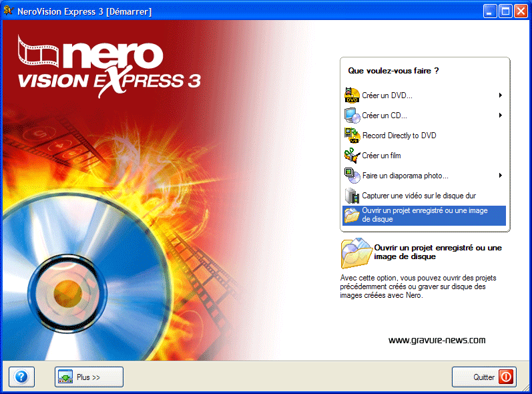Click the Plus >> button label
The height and width of the screenshot is (394, 532).
[88, 377]
